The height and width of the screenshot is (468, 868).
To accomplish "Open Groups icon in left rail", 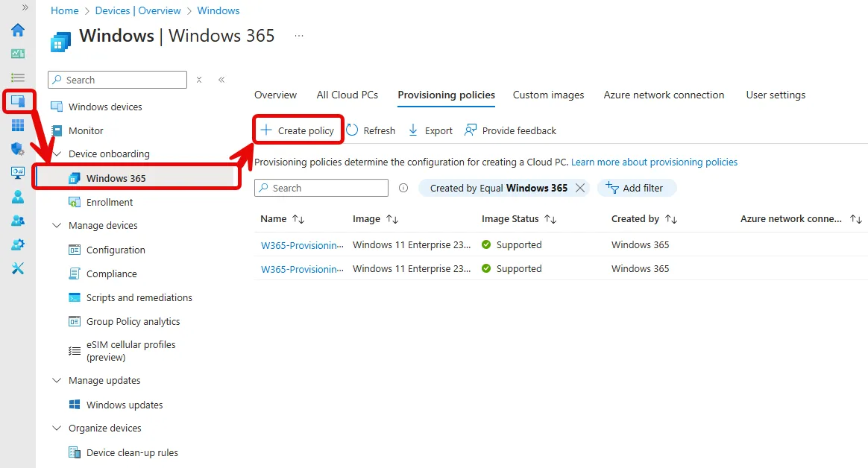I will pos(18,221).
